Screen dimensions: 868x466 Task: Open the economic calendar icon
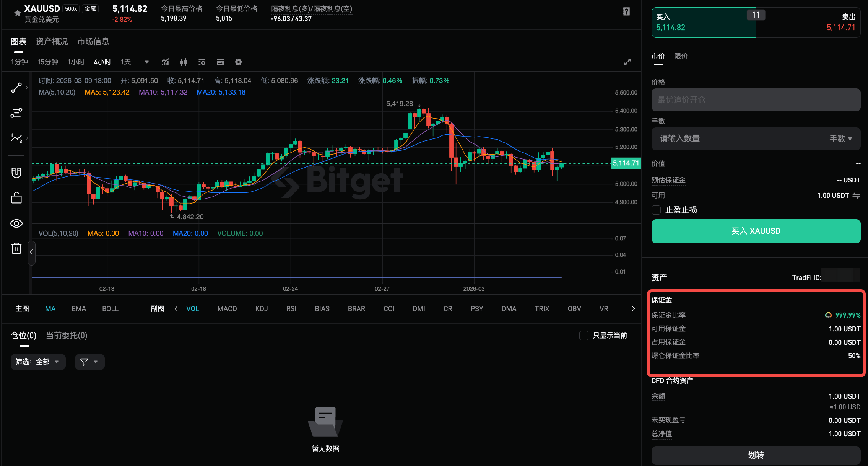(220, 62)
